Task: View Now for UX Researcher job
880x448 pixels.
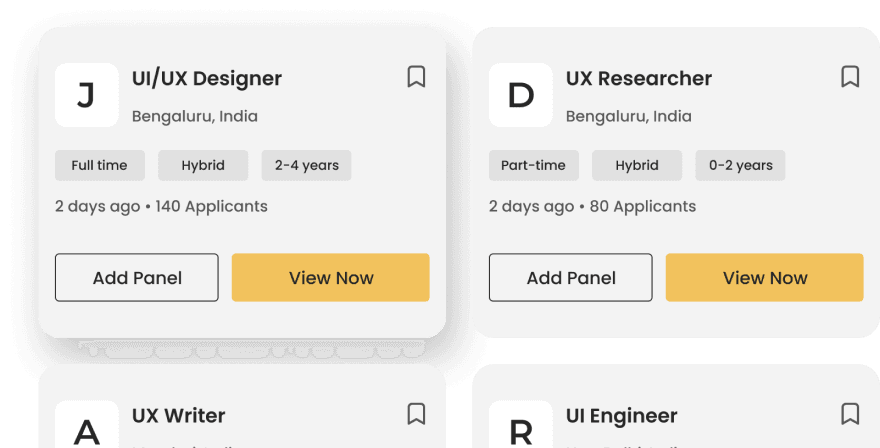Action: tap(764, 277)
